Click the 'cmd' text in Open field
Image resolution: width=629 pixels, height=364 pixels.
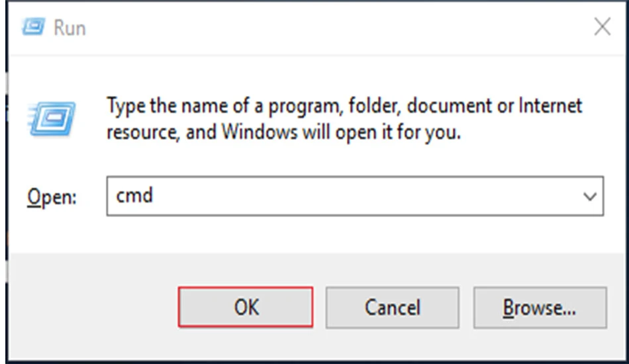(x=134, y=196)
